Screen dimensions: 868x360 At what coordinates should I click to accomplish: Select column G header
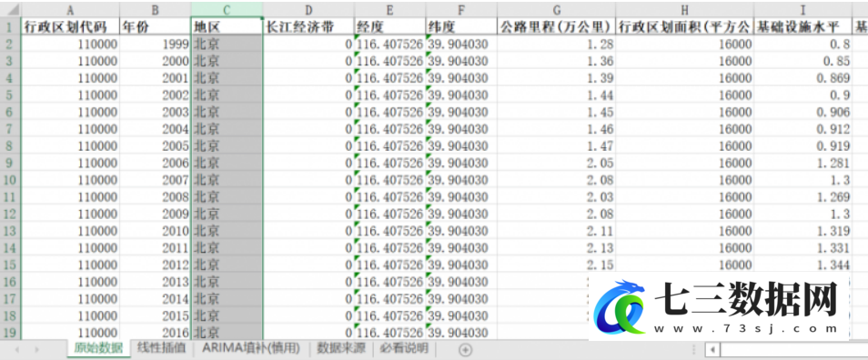(x=556, y=9)
